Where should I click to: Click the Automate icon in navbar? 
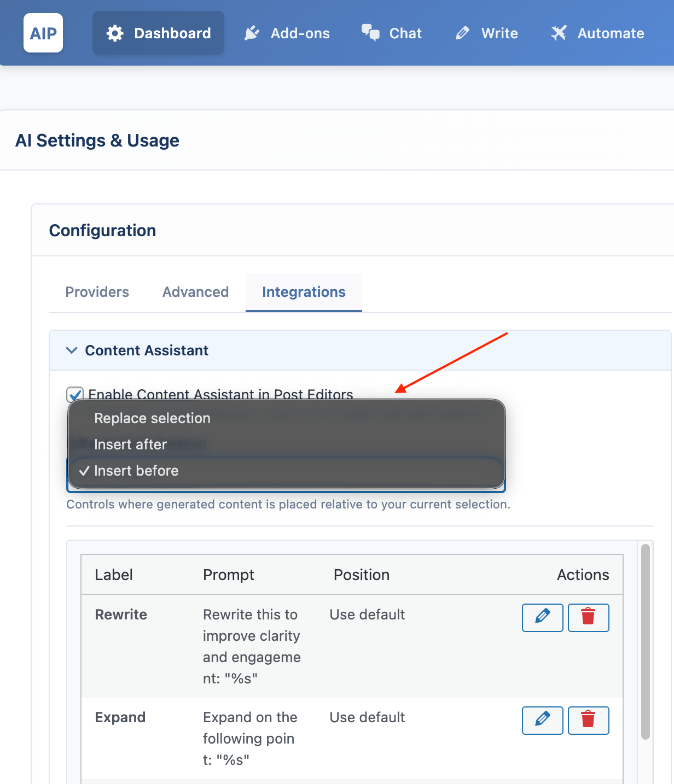(559, 33)
